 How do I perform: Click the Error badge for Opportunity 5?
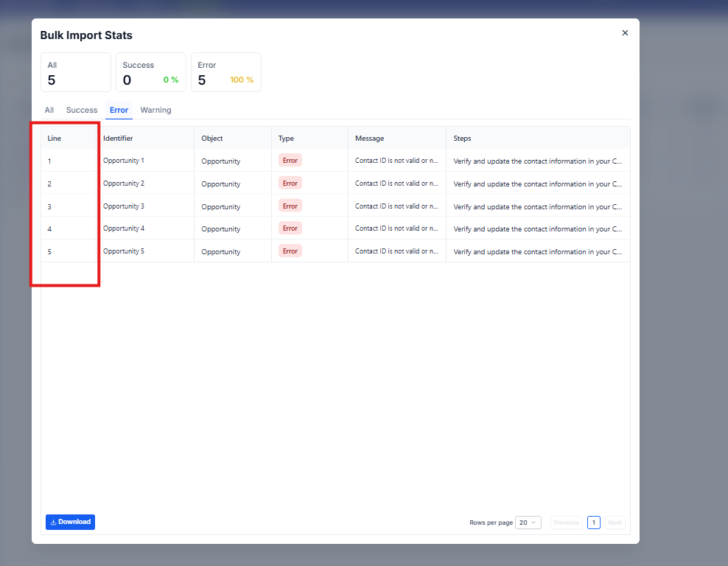[290, 251]
